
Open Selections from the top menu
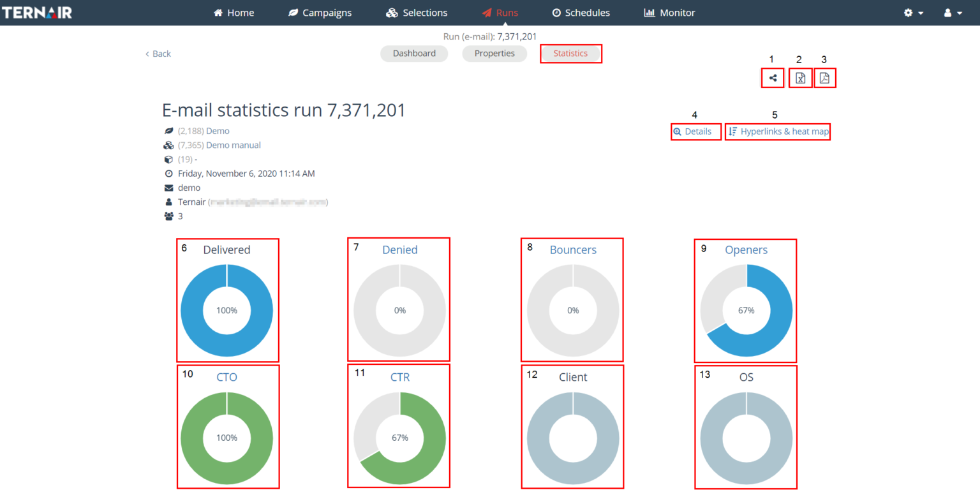417,13
